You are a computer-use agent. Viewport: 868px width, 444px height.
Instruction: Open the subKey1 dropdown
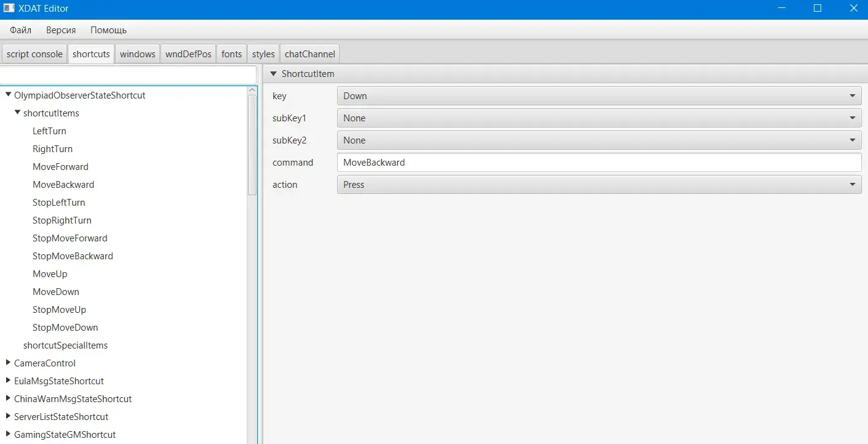coord(599,118)
